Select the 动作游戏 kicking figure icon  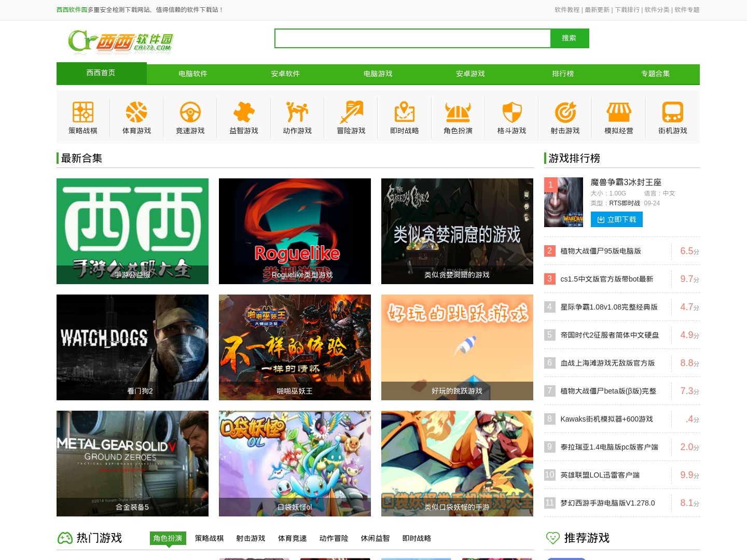297,112
